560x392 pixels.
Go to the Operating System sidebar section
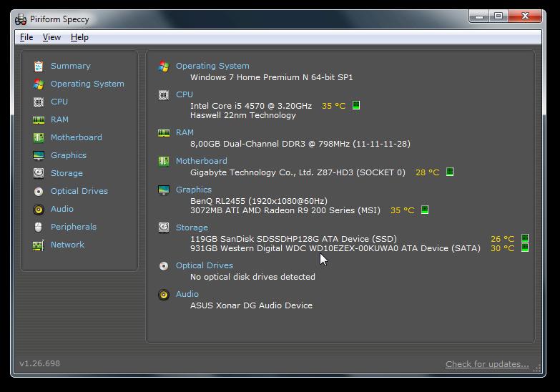87,84
